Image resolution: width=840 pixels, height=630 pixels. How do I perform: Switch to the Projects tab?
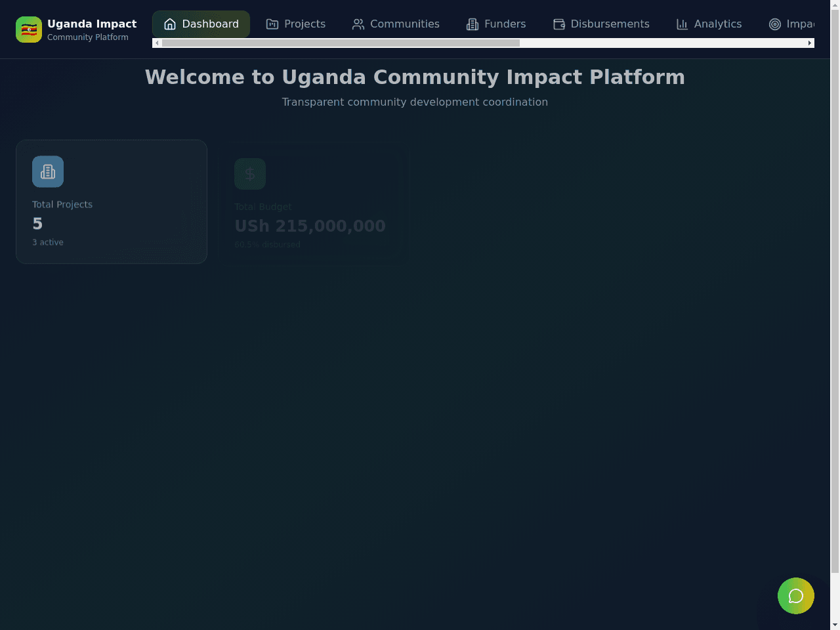pyautogui.click(x=295, y=24)
